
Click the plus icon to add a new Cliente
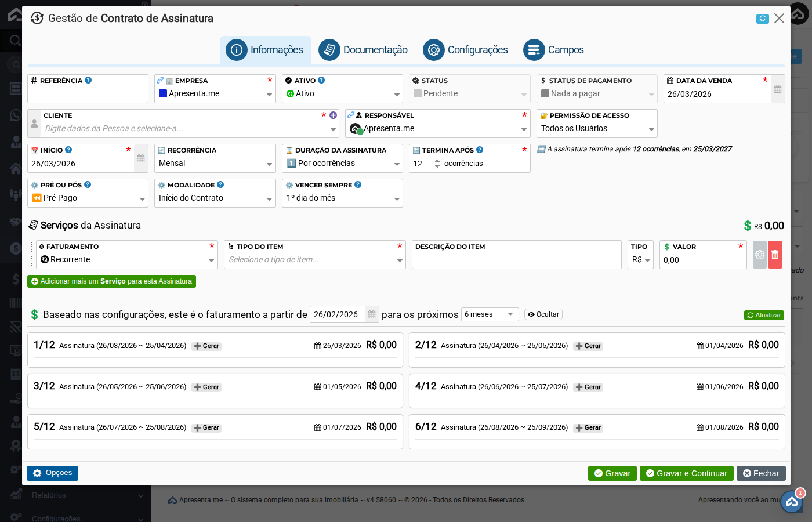click(332, 115)
